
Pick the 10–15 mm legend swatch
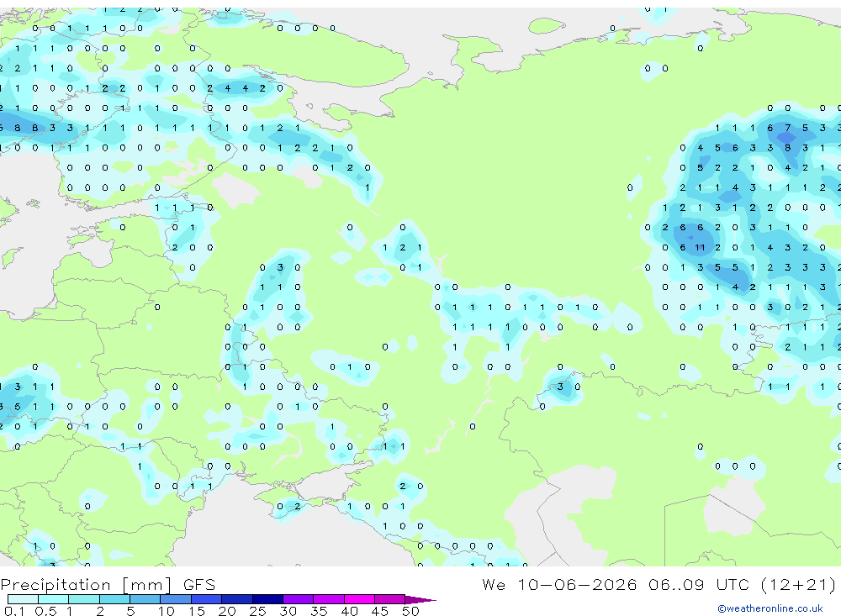click(176, 599)
